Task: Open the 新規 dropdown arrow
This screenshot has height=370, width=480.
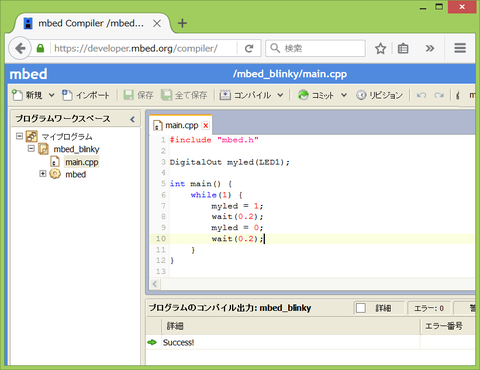Action: tap(52, 95)
